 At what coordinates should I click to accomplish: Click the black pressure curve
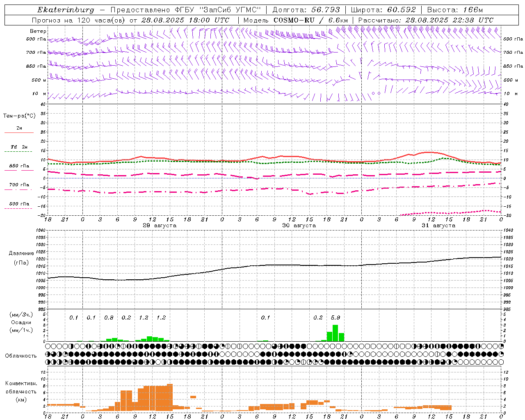point(274,265)
